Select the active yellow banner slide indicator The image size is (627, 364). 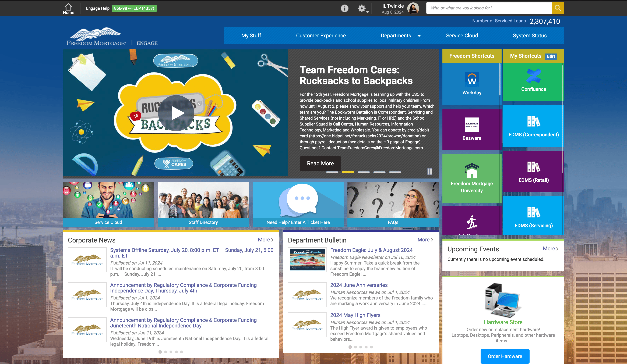click(348, 172)
